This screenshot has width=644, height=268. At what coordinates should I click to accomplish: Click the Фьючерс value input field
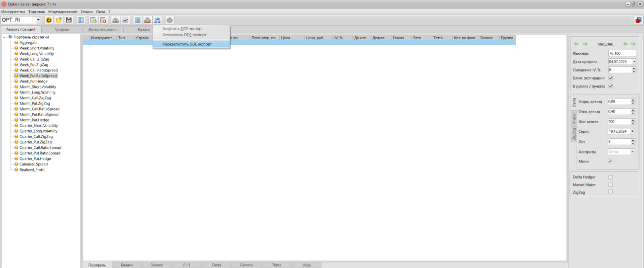[622, 53]
